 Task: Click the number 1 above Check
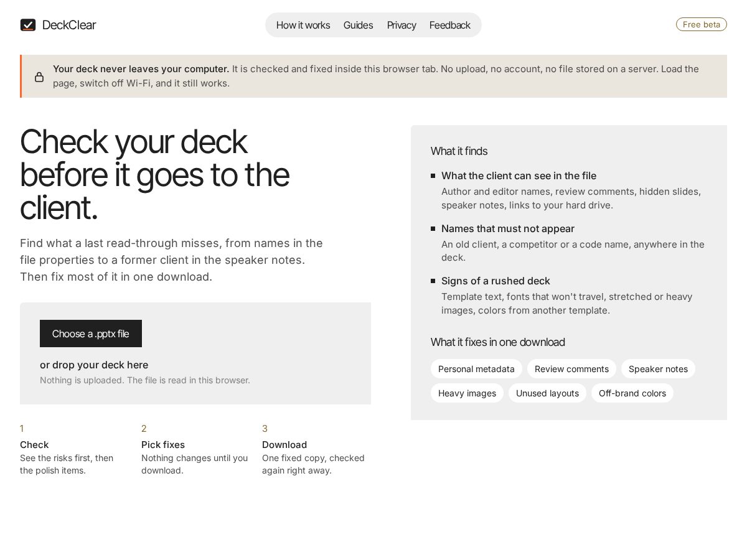click(22, 429)
